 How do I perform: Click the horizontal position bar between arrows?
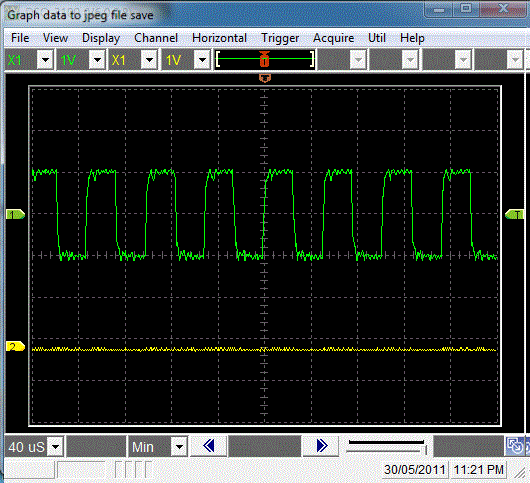(x=265, y=446)
